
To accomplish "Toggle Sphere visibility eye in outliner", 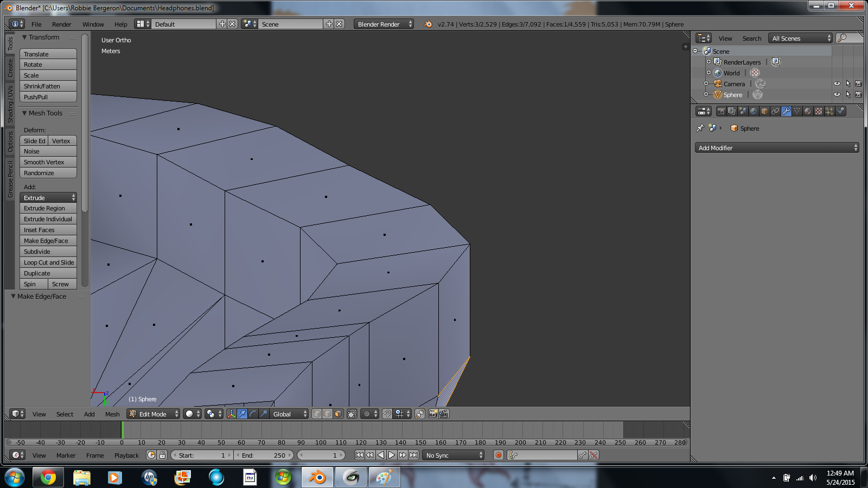I will (837, 94).
